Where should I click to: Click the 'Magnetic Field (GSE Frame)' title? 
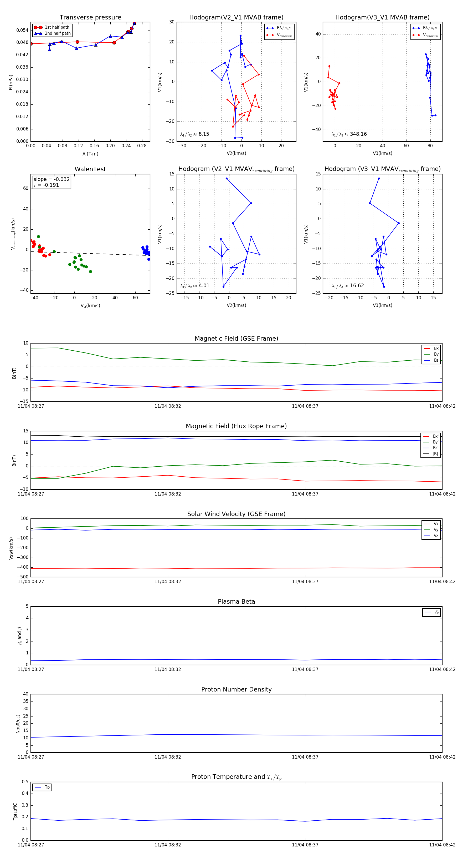click(236, 339)
